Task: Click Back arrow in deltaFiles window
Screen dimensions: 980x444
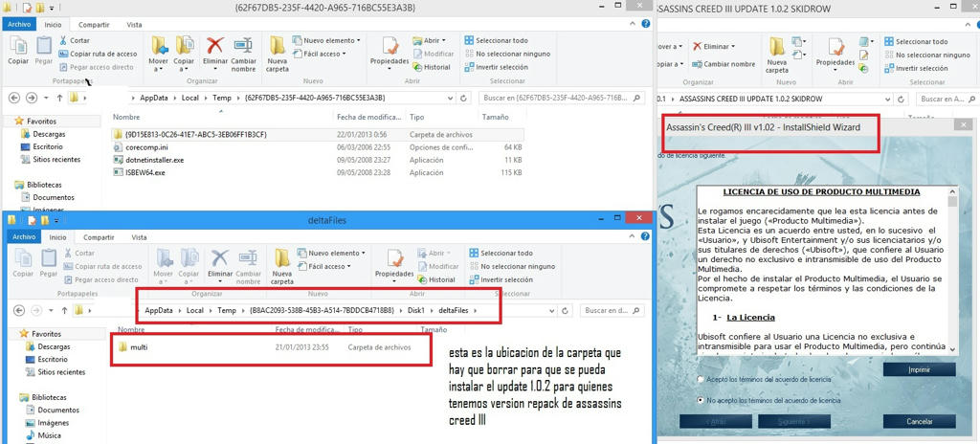Action: coord(19,310)
